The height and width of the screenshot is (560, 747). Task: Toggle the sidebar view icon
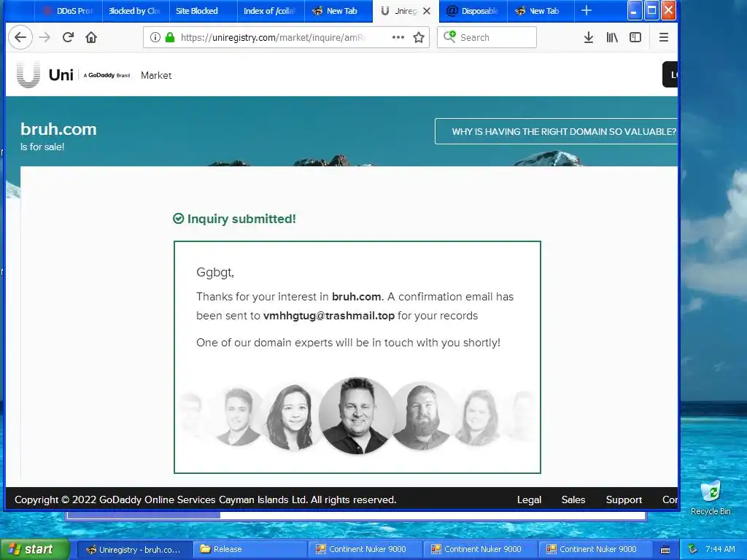click(x=635, y=37)
